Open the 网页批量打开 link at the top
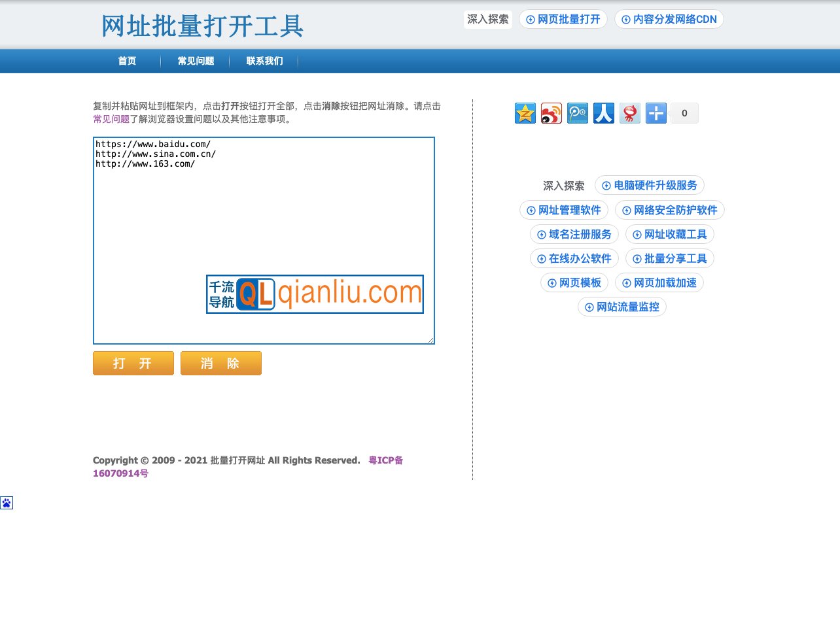840x629 pixels. [x=563, y=19]
